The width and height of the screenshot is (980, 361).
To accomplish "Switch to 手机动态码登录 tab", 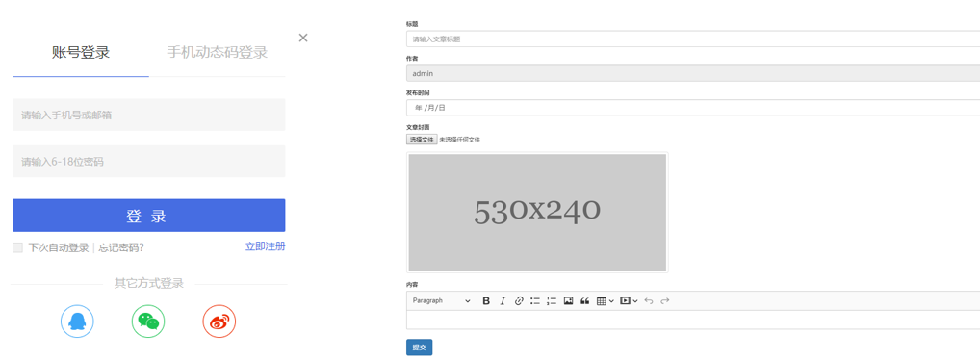I will 217,52.
